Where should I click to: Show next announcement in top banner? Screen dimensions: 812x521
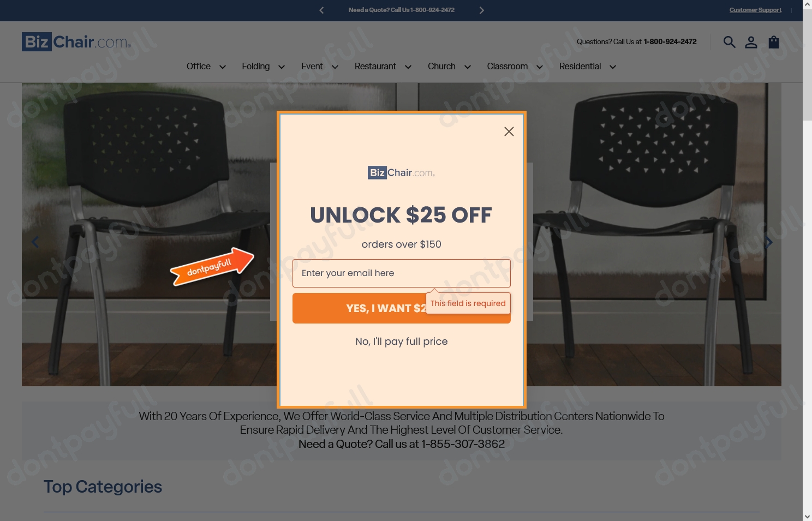(481, 10)
